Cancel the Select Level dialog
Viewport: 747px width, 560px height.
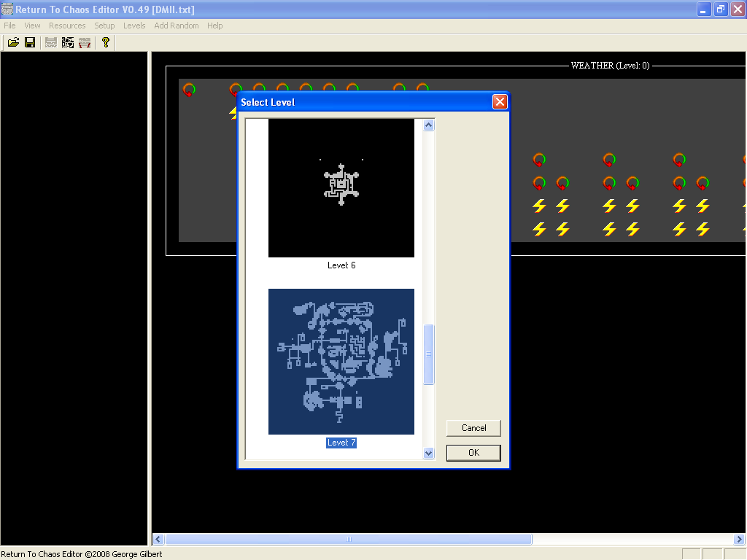click(x=473, y=428)
